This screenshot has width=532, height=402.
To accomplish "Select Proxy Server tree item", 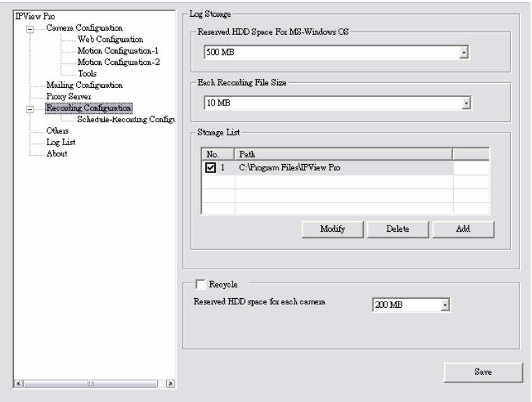I will click(x=68, y=97).
